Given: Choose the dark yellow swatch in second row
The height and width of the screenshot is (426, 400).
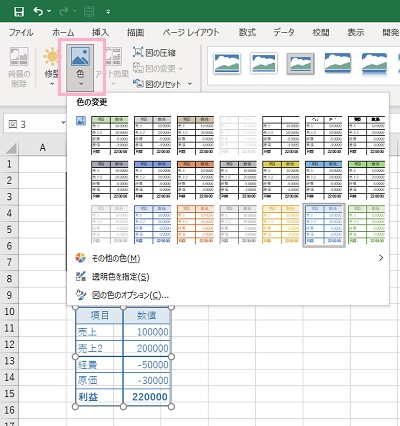Looking at the screenshot, I should pos(281,180).
